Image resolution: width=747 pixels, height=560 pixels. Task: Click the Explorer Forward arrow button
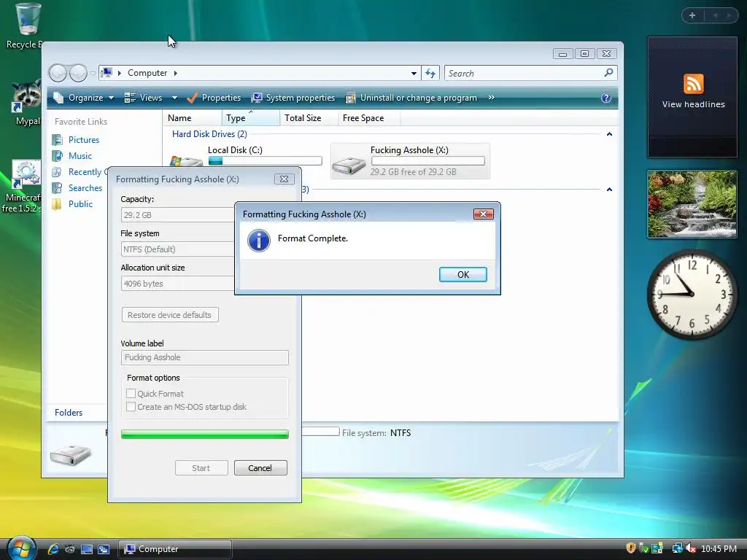tap(78, 73)
